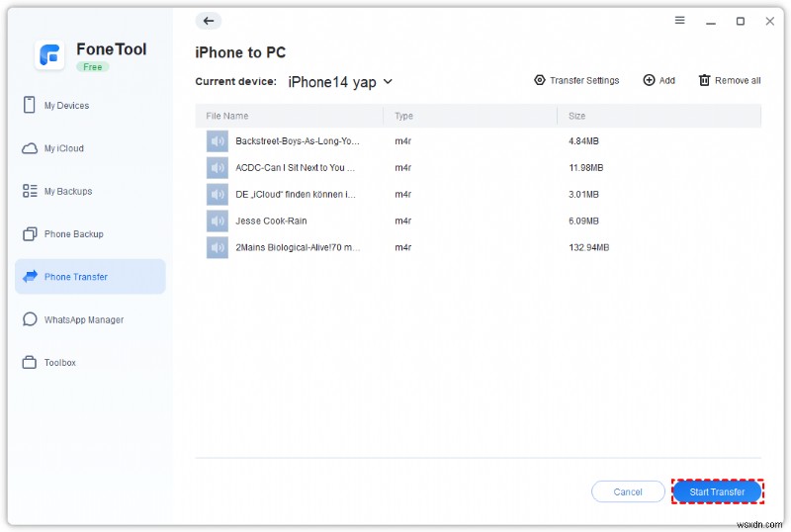Click the ACDC file audio icon
This screenshot has width=791, height=532.
217,167
